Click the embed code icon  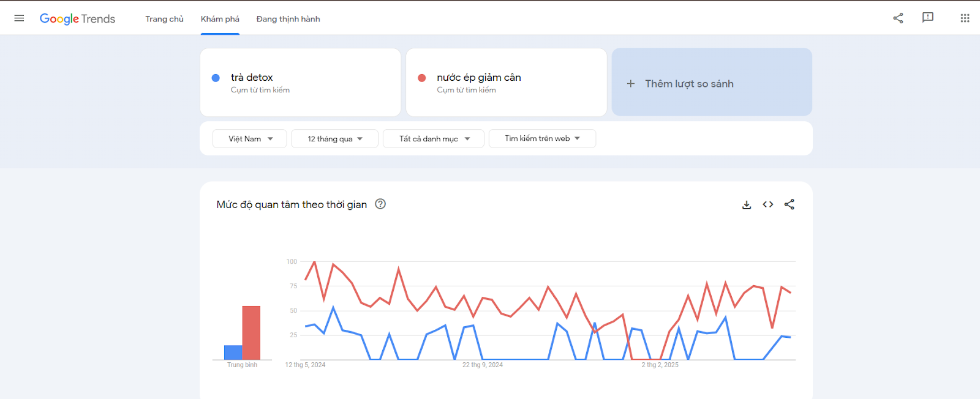(x=768, y=204)
